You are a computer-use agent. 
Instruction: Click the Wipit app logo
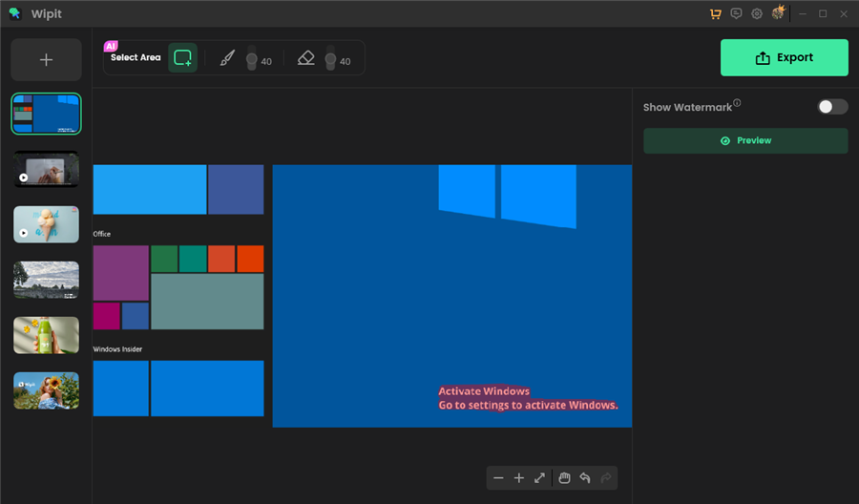(x=14, y=13)
